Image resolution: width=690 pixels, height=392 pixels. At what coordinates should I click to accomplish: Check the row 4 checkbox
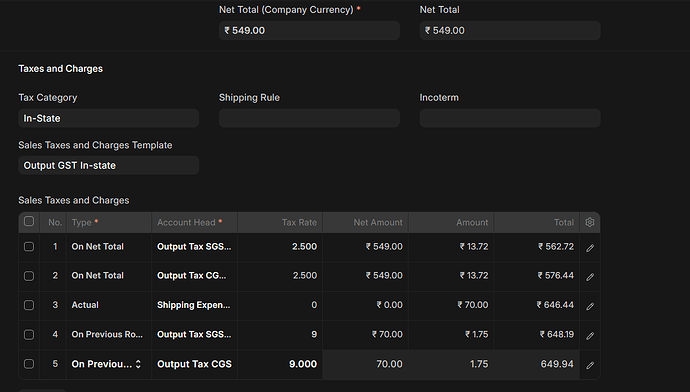[29, 334]
